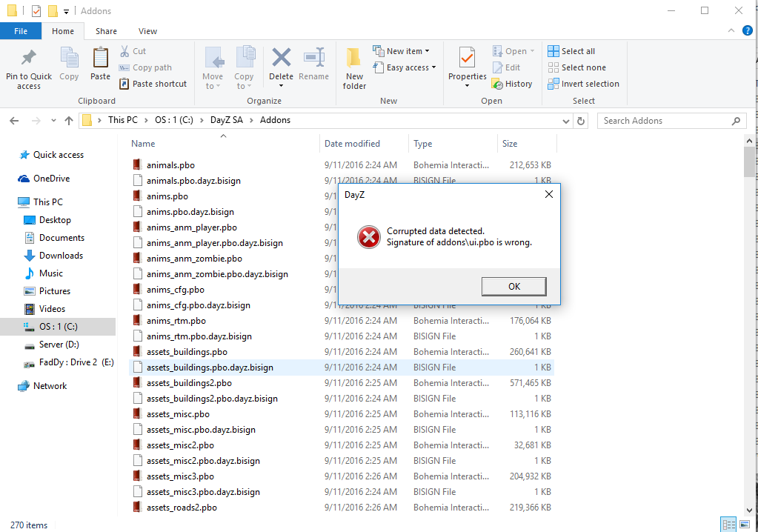Open FadDy : Drive 2 (E:) drive
The image size is (758, 532).
[x=69, y=362]
